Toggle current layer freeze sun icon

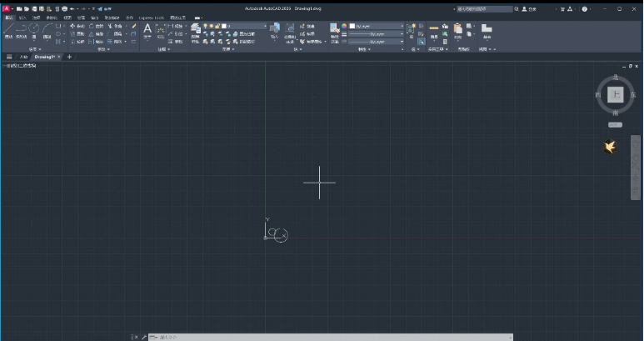click(x=211, y=26)
